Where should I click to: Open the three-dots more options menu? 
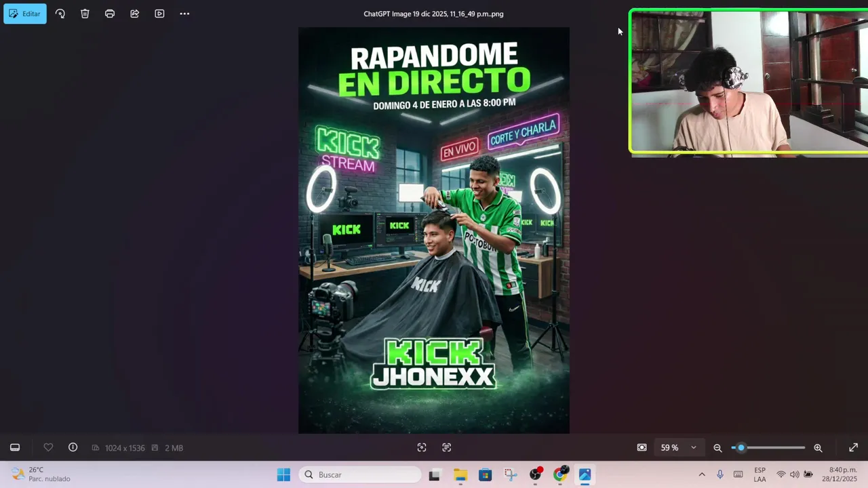point(184,14)
